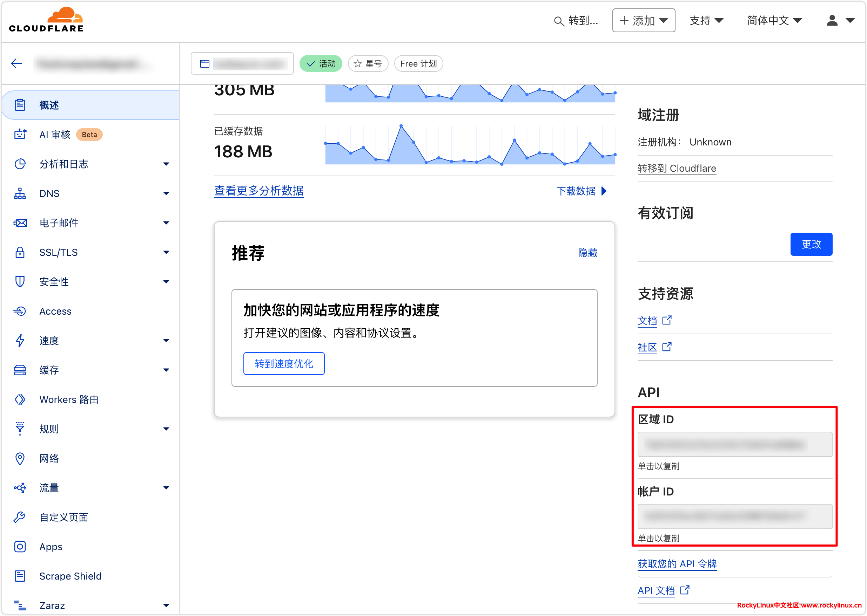Click the search magnifier icon
Viewport: 867px width, 616px height.
[558, 21]
